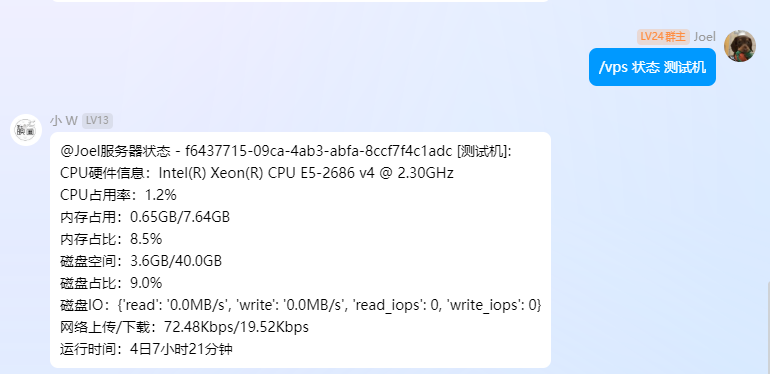Click the server UUID f6437715 text
This screenshot has width=770, height=374.
click(318, 151)
